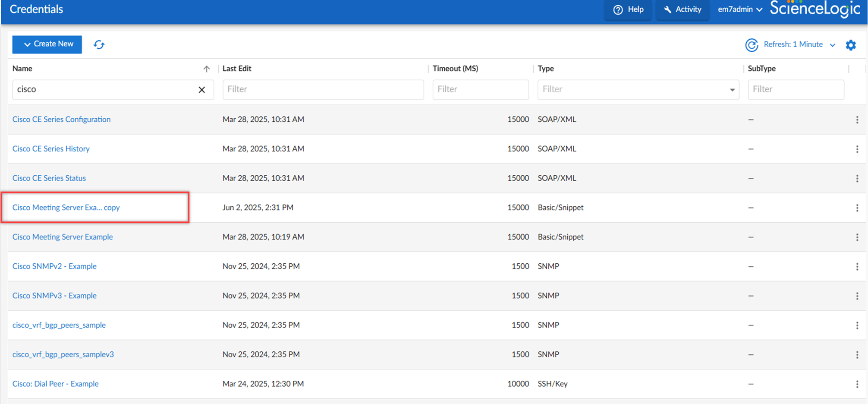Open Cisco CE Series History credential

pyautogui.click(x=51, y=148)
